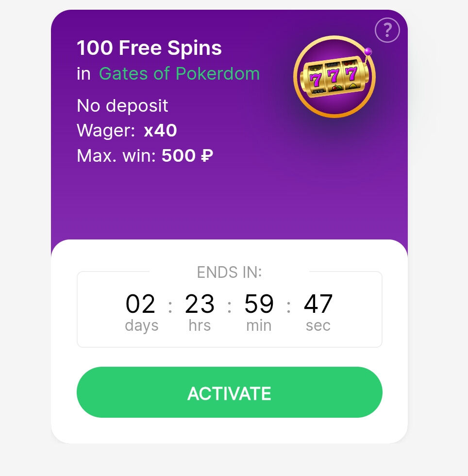Click the hrs unit label
This screenshot has width=468, height=476.
[x=200, y=325]
